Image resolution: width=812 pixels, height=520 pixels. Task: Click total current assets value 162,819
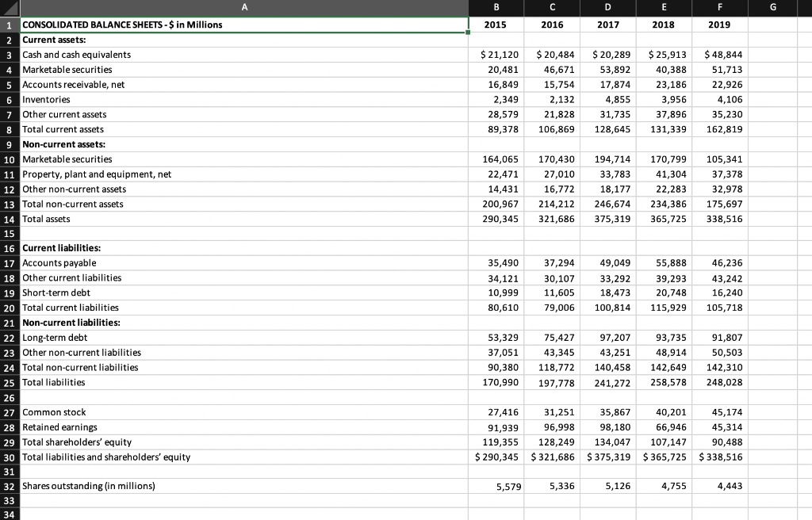point(720,129)
